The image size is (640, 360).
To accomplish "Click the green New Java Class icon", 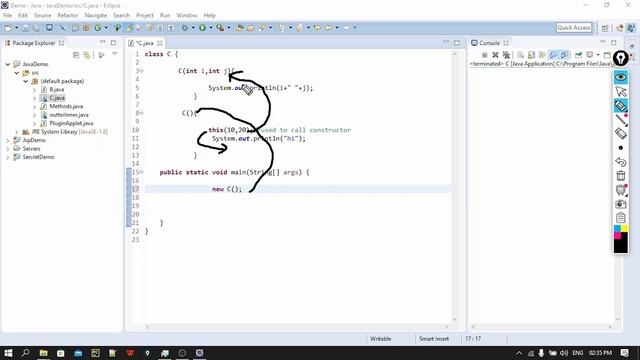I will pyautogui.click(x=98, y=28).
